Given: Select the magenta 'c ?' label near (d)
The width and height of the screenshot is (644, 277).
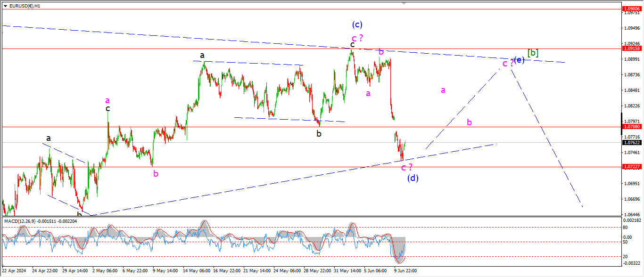Looking at the screenshot, I should [x=407, y=167].
